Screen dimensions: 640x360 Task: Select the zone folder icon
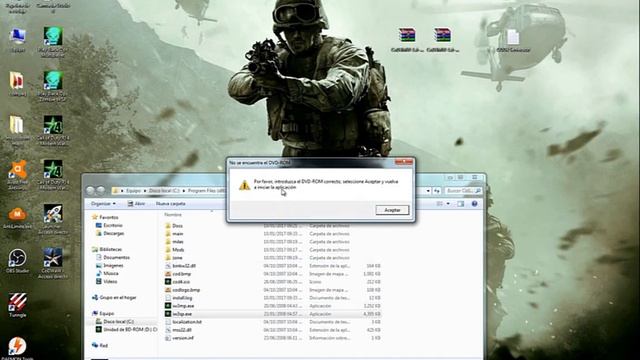[168, 258]
